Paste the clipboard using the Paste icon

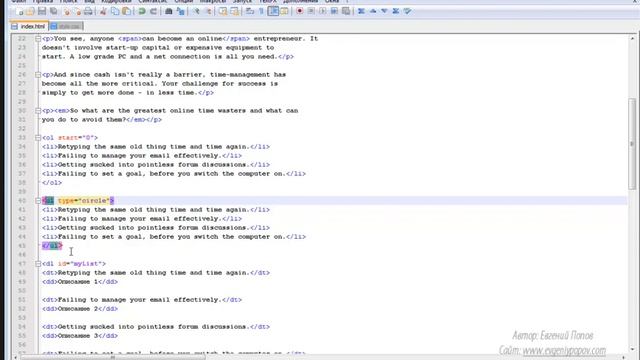pyautogui.click(x=127, y=11)
